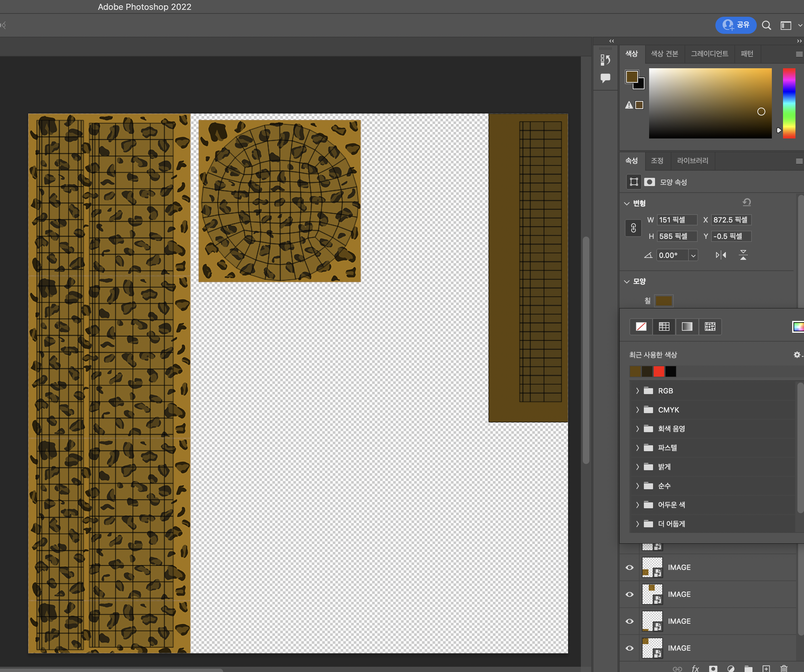Image resolution: width=804 pixels, height=672 pixels.
Task: Click the fourth IMAGE layer thumbnail
Action: click(x=652, y=648)
